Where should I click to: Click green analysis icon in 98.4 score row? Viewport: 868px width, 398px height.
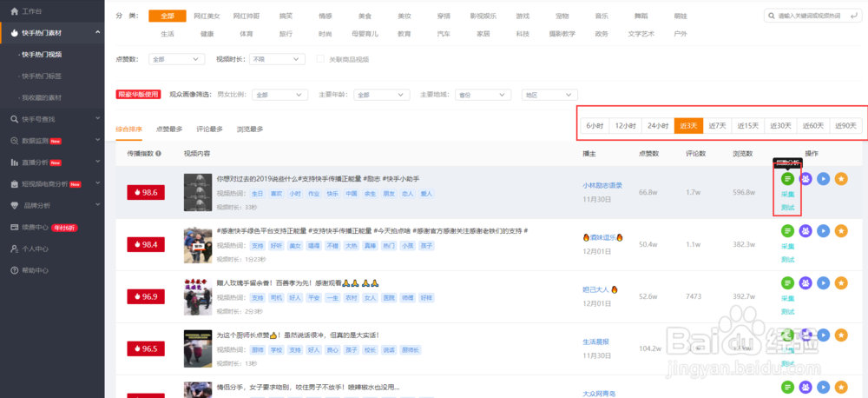(x=787, y=230)
